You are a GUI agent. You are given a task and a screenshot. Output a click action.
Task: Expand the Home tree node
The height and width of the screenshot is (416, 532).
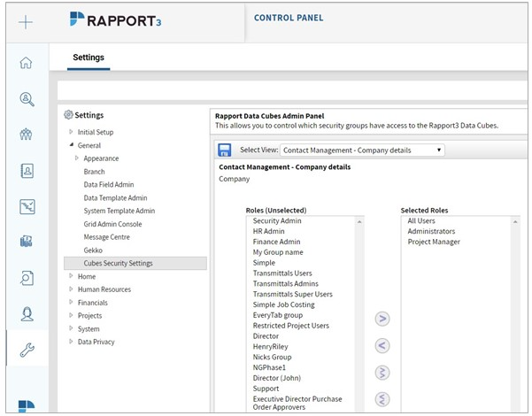pyautogui.click(x=71, y=276)
